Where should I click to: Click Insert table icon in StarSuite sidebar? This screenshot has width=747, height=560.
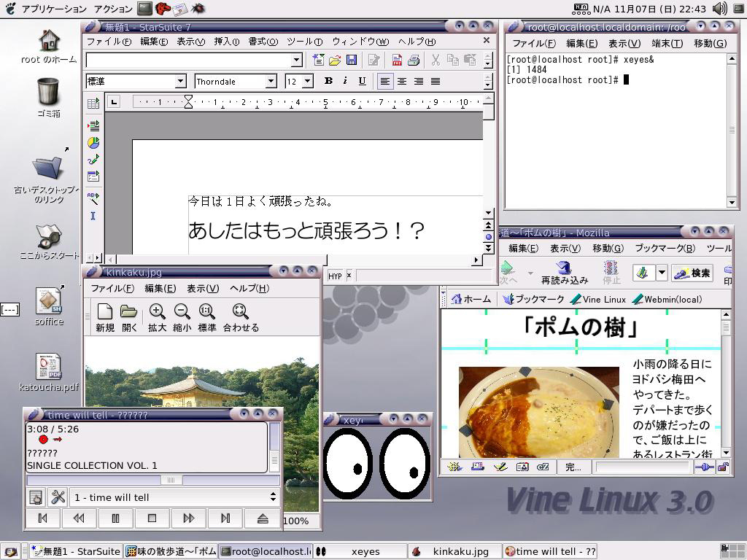pos(93,103)
